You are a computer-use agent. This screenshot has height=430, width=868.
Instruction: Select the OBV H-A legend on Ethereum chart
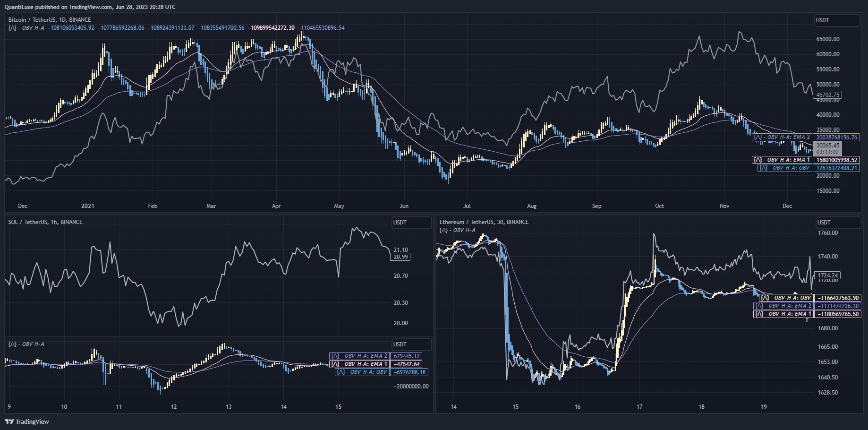click(x=458, y=230)
